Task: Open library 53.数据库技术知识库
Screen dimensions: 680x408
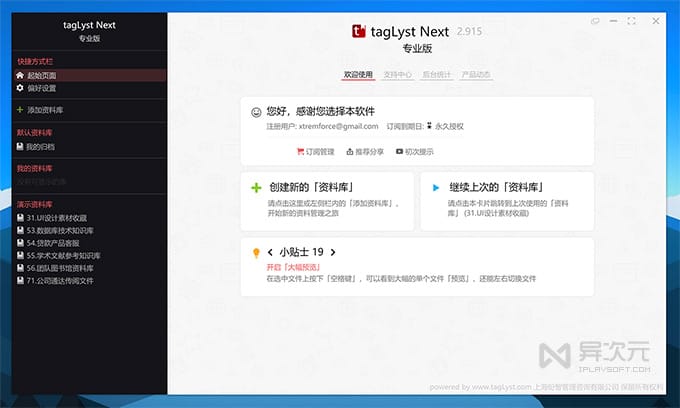Action: tap(55, 230)
